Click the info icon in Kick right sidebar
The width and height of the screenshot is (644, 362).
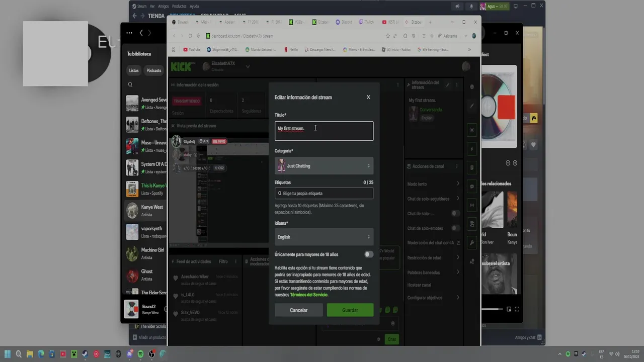pyautogui.click(x=472, y=87)
